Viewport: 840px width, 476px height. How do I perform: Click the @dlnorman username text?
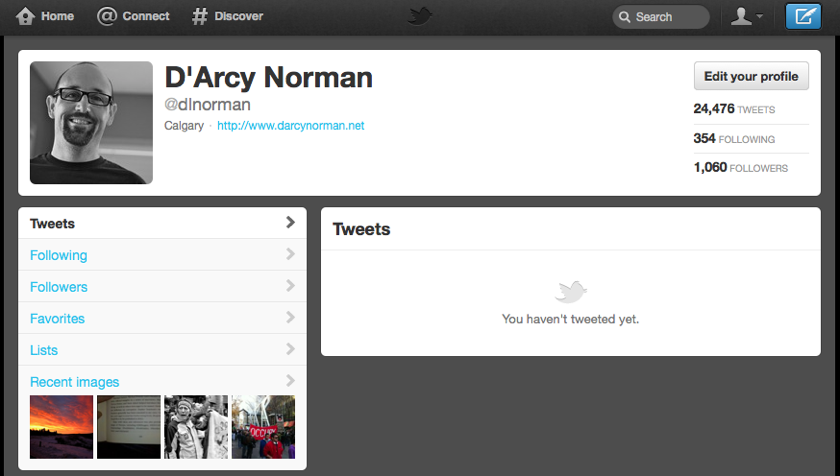pyautogui.click(x=207, y=104)
